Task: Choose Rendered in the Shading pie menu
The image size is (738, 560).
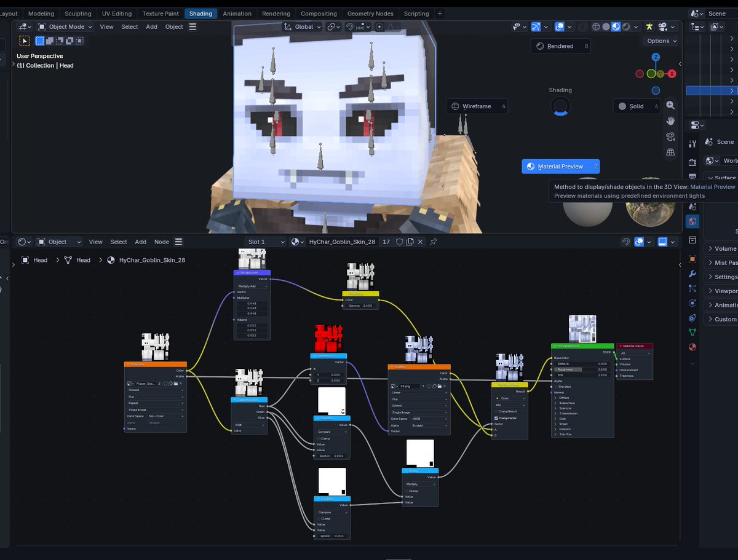Action: click(560, 46)
